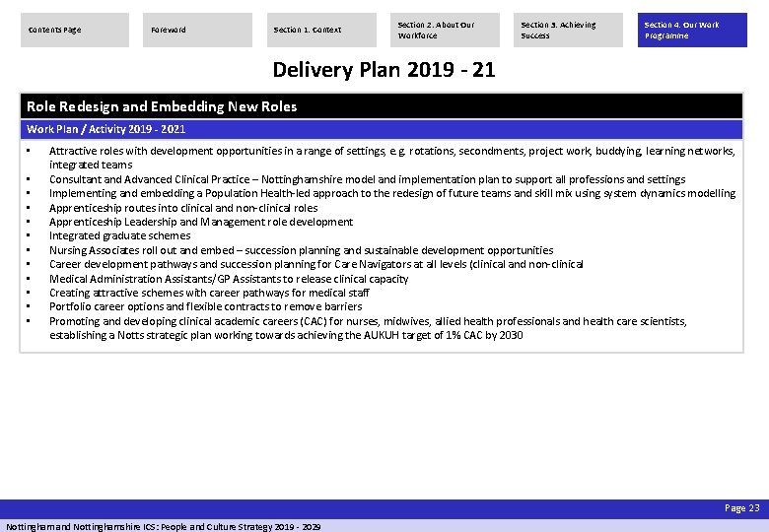Select Section 2. About Our Workforce tab
This screenshot has width=769, height=532.
(x=445, y=30)
